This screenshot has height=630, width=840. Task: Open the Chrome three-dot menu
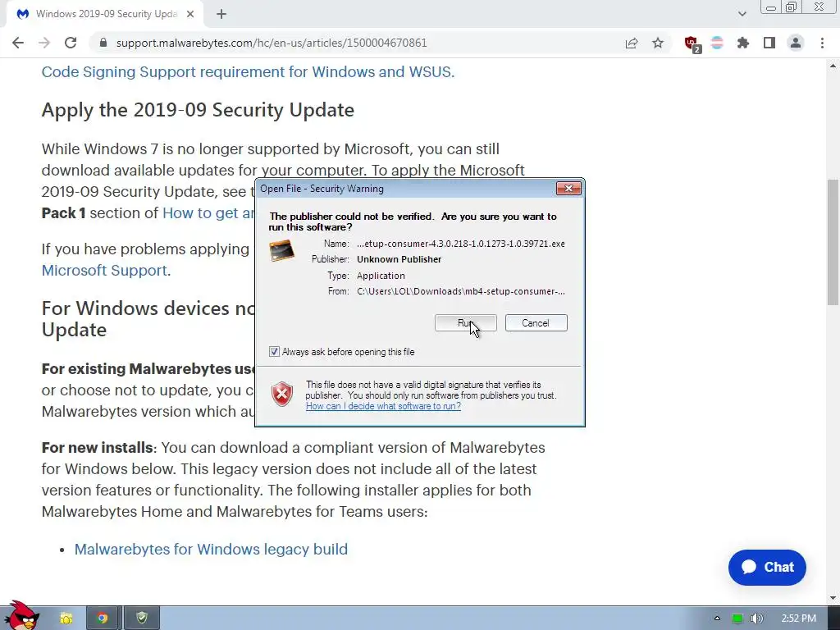[822, 43]
